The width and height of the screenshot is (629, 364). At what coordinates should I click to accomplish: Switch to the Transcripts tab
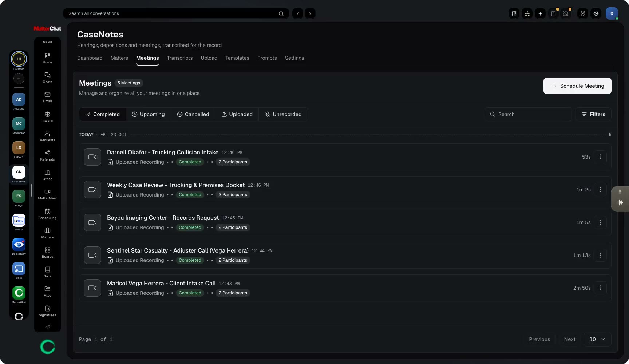tap(180, 58)
